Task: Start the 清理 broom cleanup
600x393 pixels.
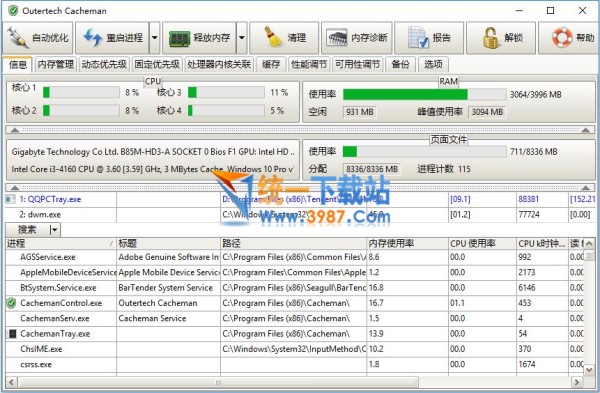Action: [x=284, y=38]
